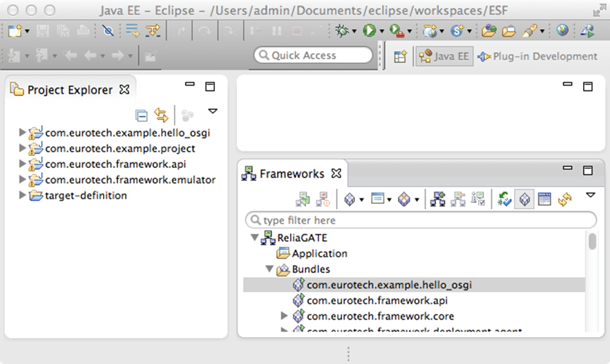This screenshot has width=610, height=364.
Task: Select com.eurotech.example.project in Project Explorer
Action: pyautogui.click(x=120, y=149)
